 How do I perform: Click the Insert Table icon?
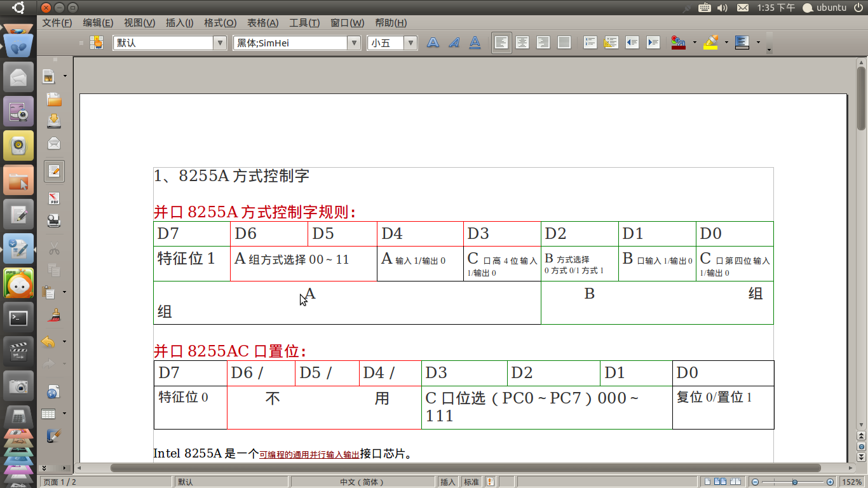(x=49, y=414)
